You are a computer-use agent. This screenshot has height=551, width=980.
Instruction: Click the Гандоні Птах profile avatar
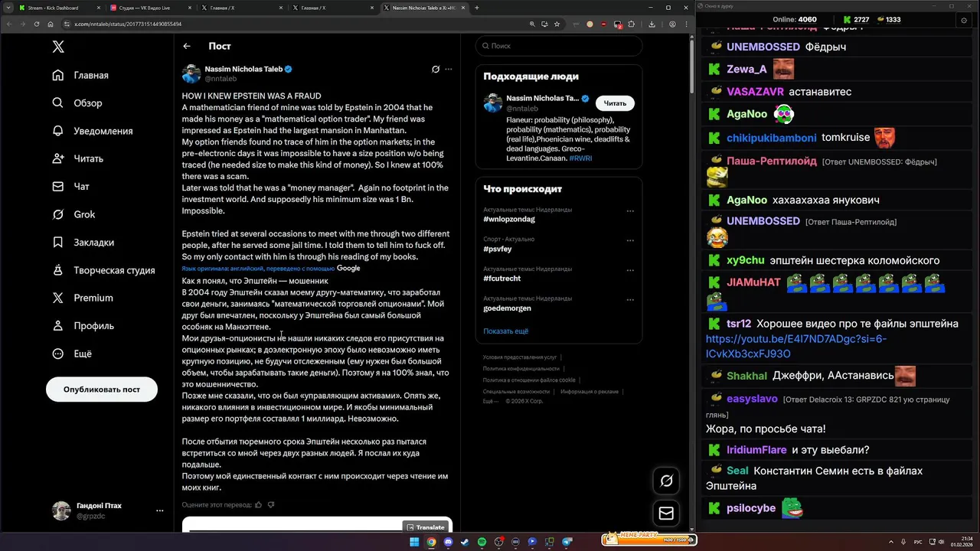point(61,510)
